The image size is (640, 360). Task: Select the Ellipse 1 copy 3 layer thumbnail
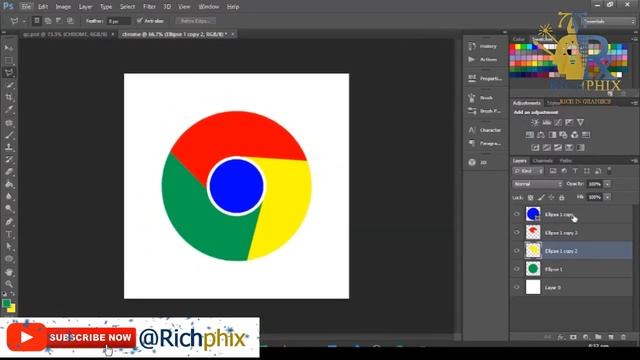[x=533, y=232]
